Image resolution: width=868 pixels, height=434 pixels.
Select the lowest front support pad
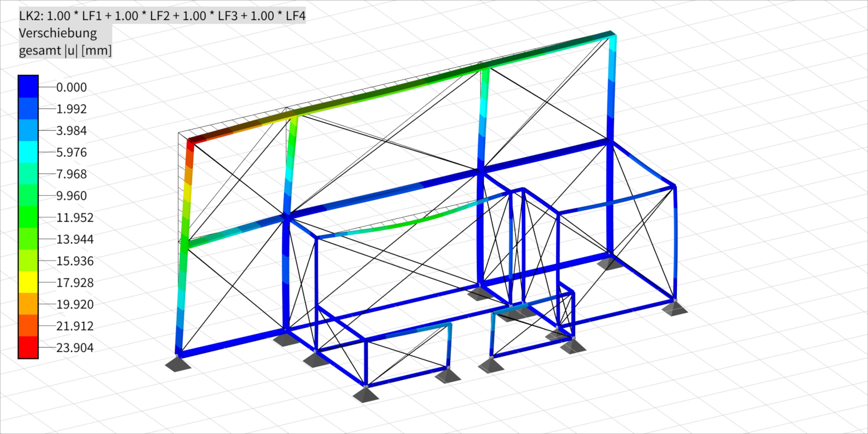click(x=366, y=394)
